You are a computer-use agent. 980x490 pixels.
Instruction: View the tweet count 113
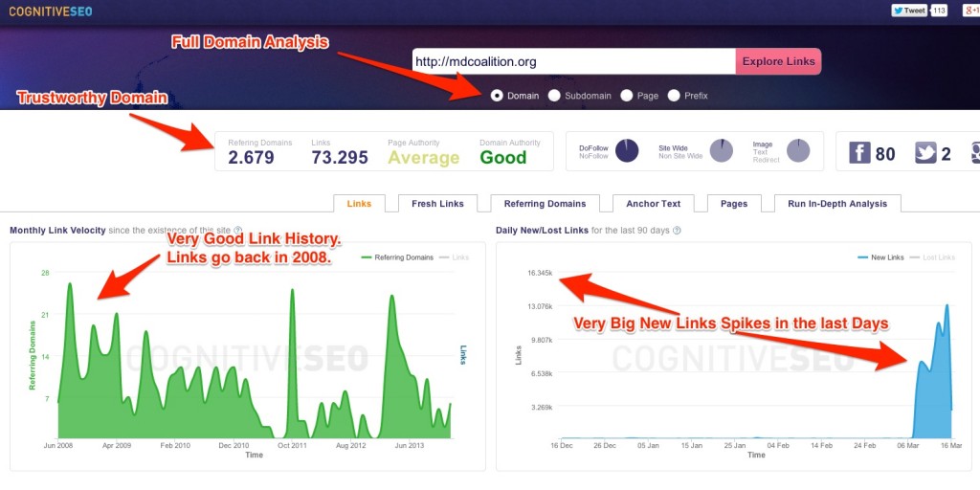(939, 11)
